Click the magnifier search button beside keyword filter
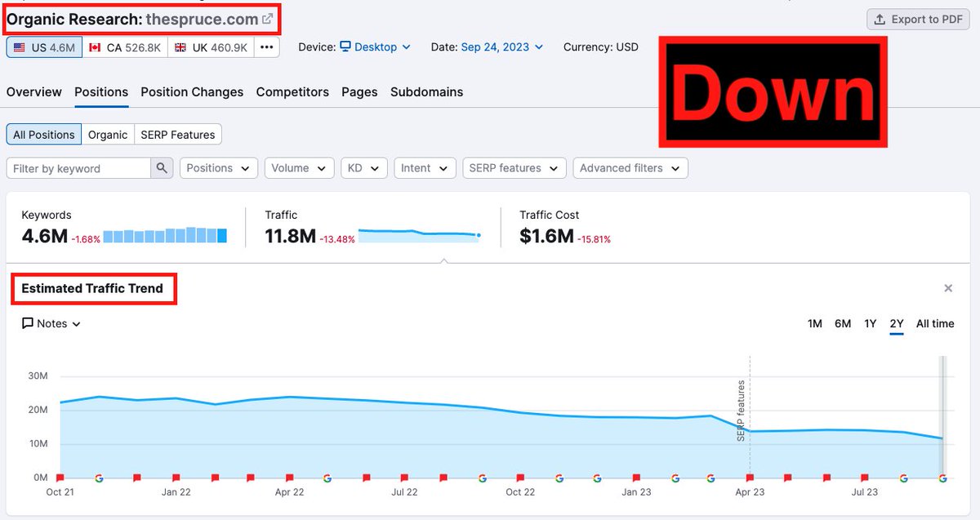980x520 pixels. 162,168
